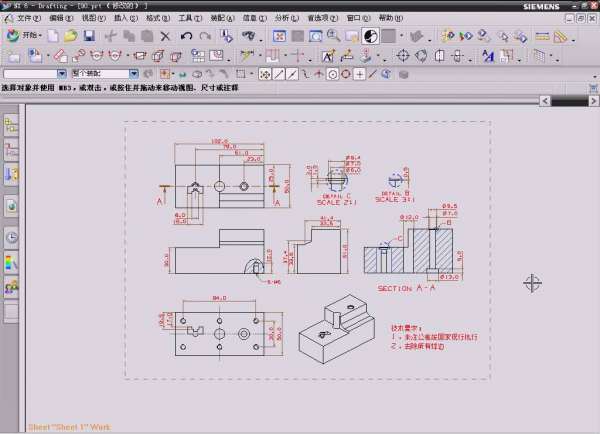Click the centerline mark circle-cross icon
The image size is (600, 434).
coord(404,55)
